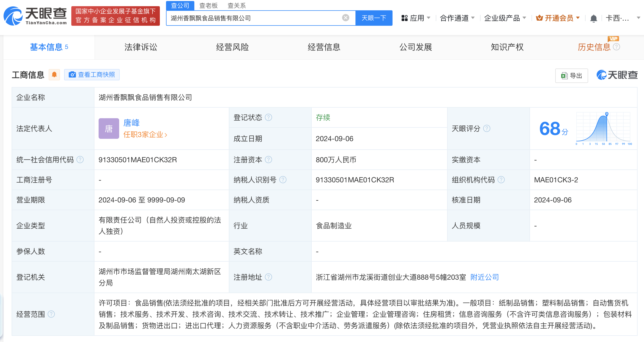644x342 pixels.
Task: Clear the search box text
Action: (345, 18)
